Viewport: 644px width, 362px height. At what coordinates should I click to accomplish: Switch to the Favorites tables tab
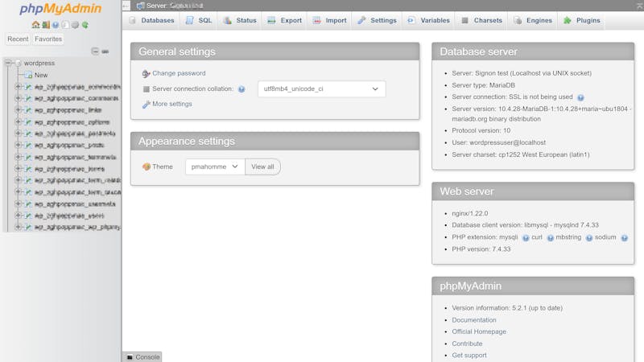tap(48, 39)
